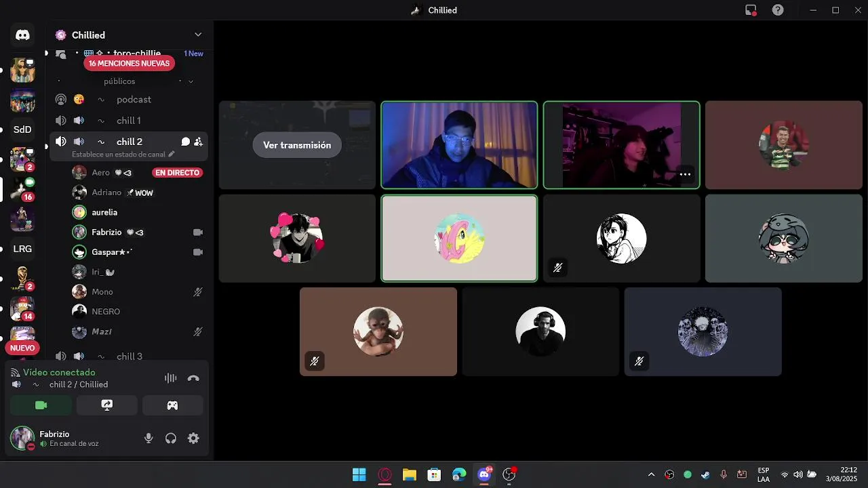Select the soccer player avatar tile

click(x=784, y=145)
